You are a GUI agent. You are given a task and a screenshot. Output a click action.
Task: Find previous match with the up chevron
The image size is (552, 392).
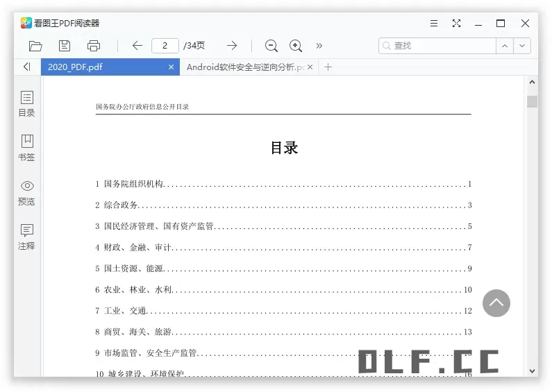coord(505,46)
